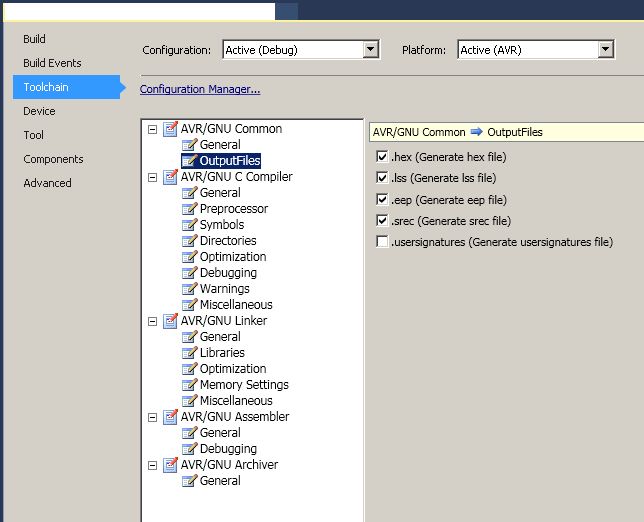Click the AVR/GNU C Compiler group icon
This screenshot has height=522, width=644.
point(170,177)
